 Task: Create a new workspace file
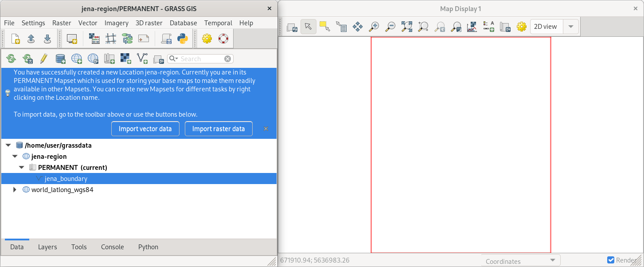coord(16,39)
